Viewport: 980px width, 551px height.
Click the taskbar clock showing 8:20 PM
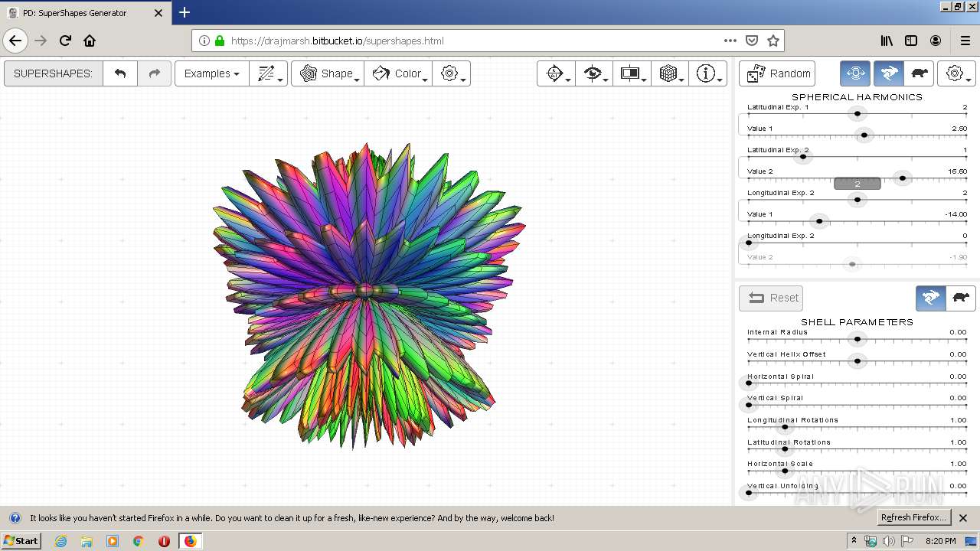[x=941, y=541]
